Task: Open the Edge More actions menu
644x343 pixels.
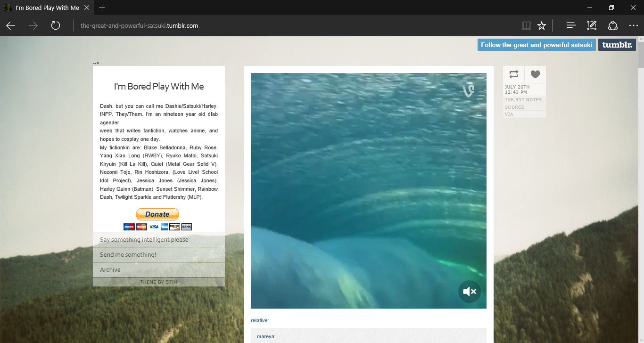Action: tap(633, 26)
